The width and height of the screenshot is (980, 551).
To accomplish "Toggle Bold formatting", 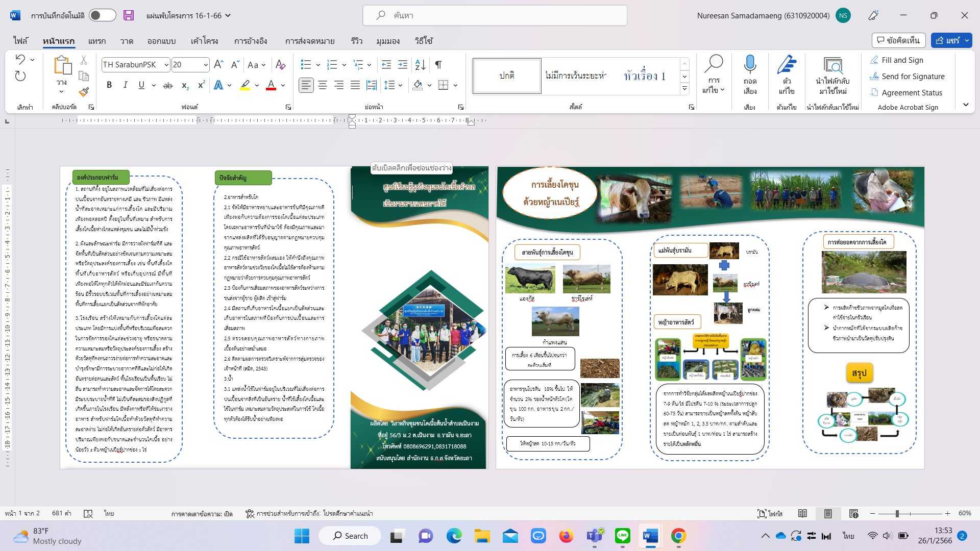I will [x=109, y=85].
